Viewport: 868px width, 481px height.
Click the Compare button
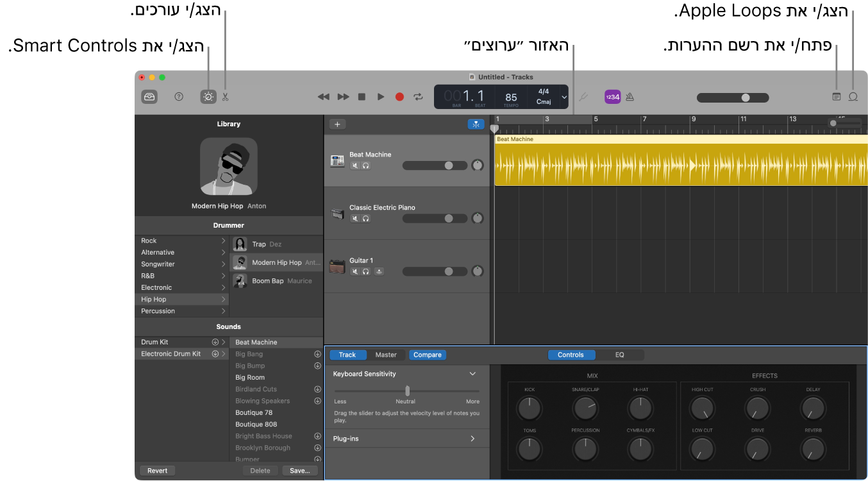click(x=427, y=355)
